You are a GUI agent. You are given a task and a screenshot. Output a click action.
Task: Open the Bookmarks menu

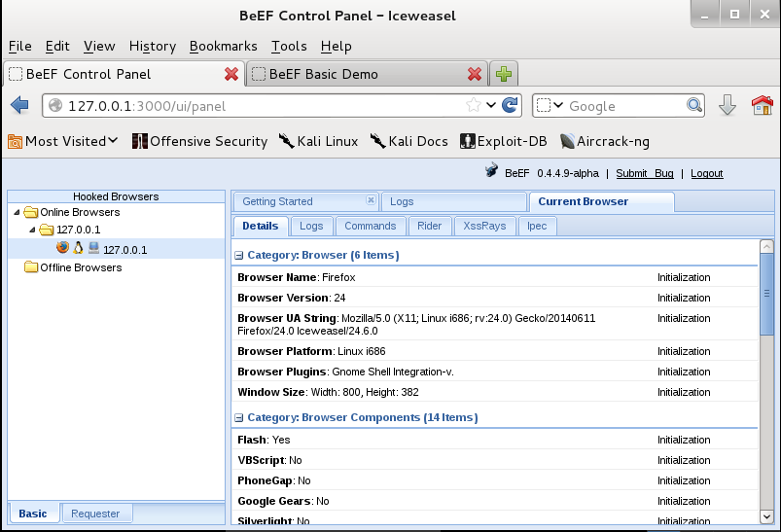(x=223, y=46)
